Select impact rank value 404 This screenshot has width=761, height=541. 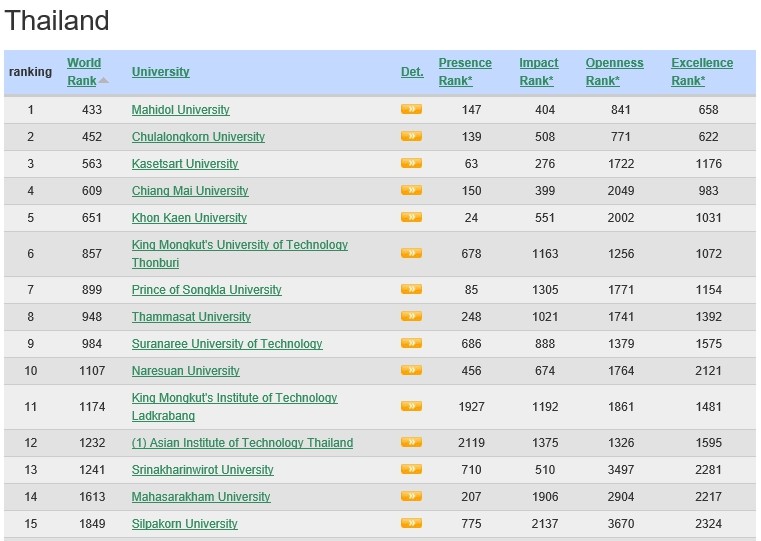point(545,110)
